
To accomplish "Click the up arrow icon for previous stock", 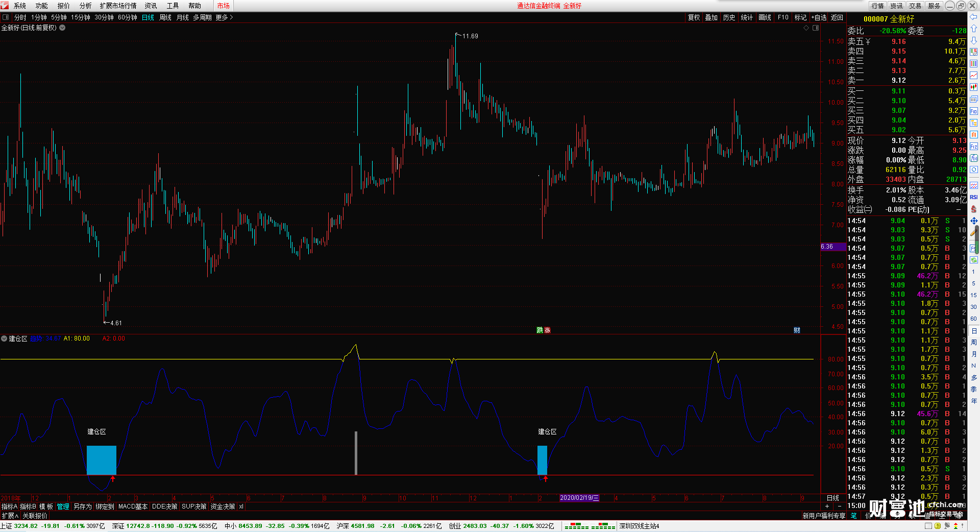I will tap(974, 29).
